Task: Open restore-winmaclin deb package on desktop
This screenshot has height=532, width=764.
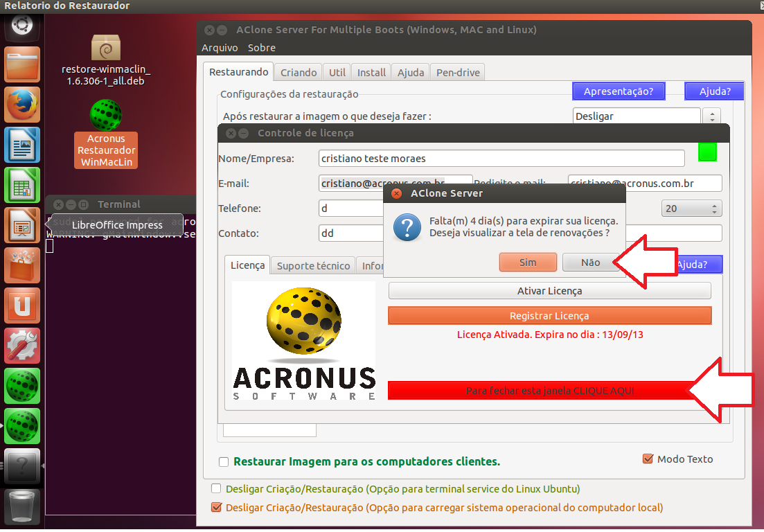Action: coord(106,60)
